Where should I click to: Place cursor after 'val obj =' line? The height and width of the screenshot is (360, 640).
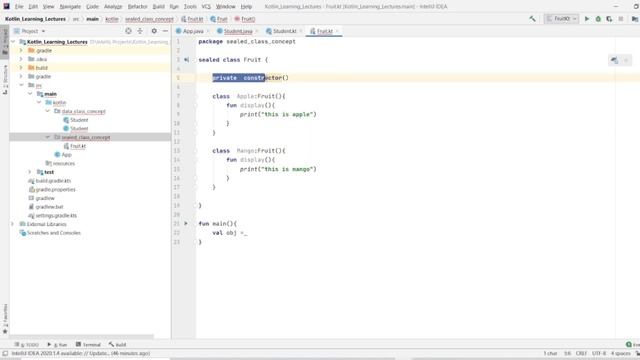tap(248, 233)
